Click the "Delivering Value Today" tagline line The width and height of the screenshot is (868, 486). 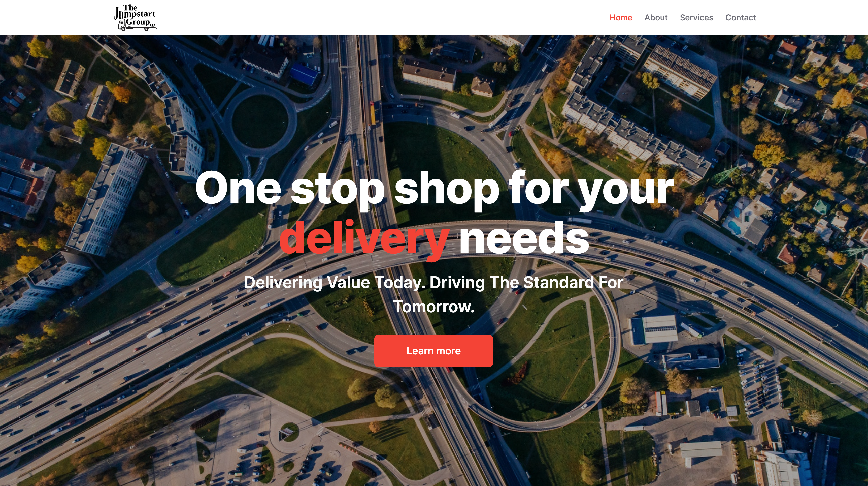coord(434,282)
